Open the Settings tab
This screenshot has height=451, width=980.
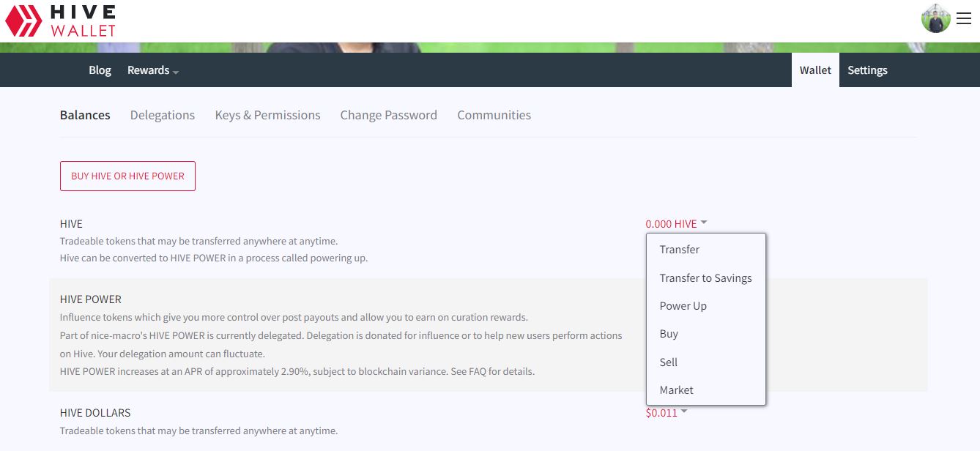point(867,70)
